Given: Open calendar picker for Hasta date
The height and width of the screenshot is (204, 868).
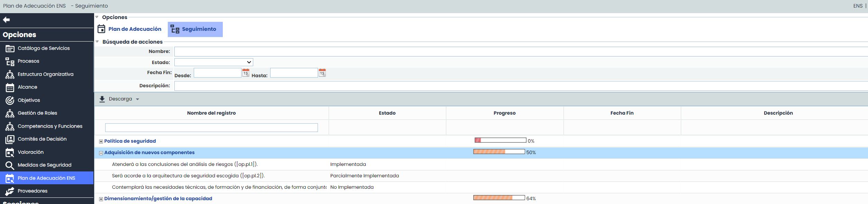Looking at the screenshot, I should 322,73.
